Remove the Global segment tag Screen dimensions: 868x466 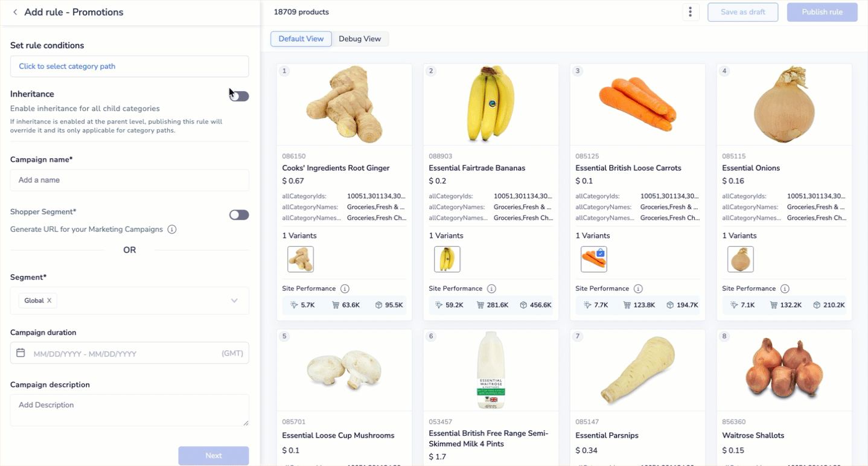(49, 301)
